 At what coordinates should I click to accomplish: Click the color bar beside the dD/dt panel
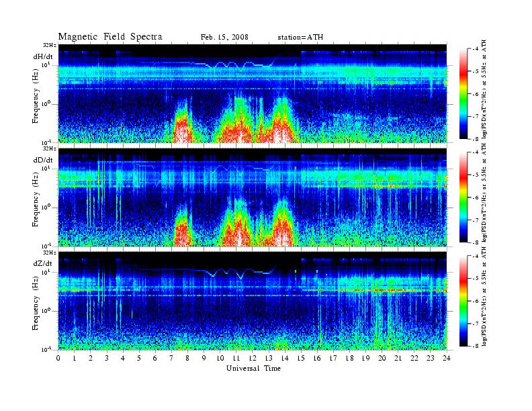[x=463, y=197]
